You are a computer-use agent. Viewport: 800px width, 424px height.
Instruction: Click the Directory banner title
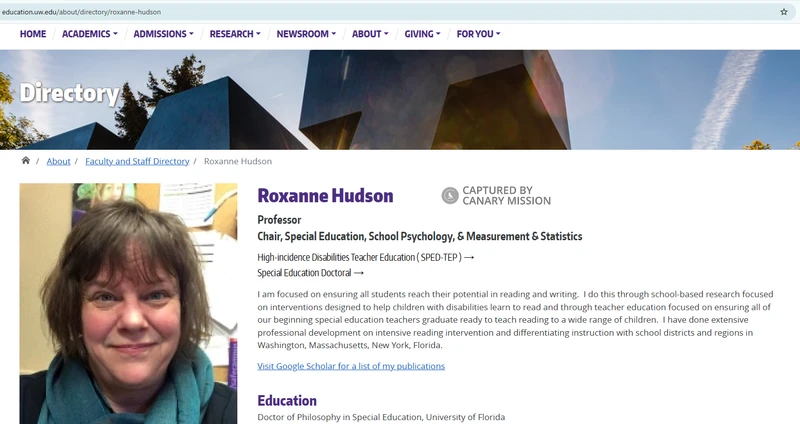tap(69, 93)
